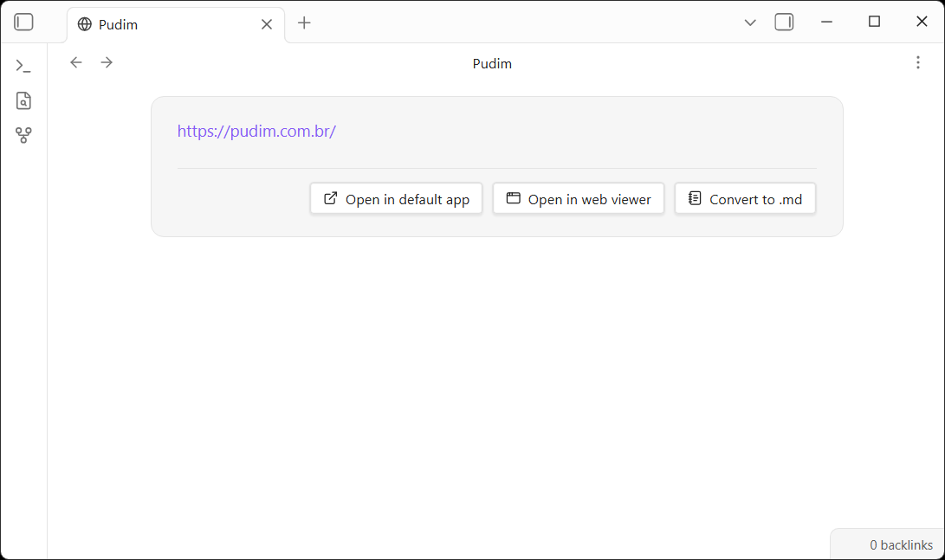Click Open in web viewer button
This screenshot has width=945, height=560.
(579, 199)
